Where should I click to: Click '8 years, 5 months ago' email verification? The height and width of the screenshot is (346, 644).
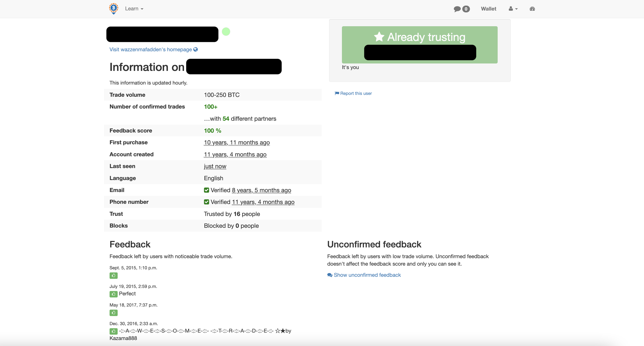(262, 190)
